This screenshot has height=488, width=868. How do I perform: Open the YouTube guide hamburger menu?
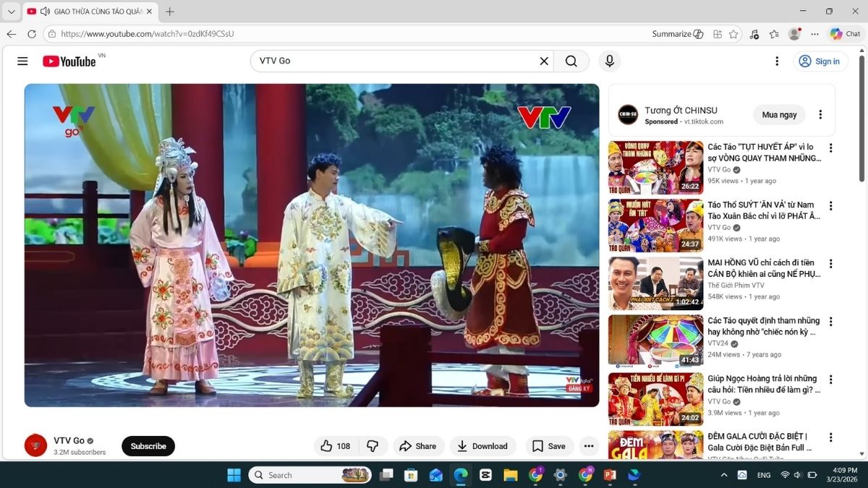click(22, 61)
